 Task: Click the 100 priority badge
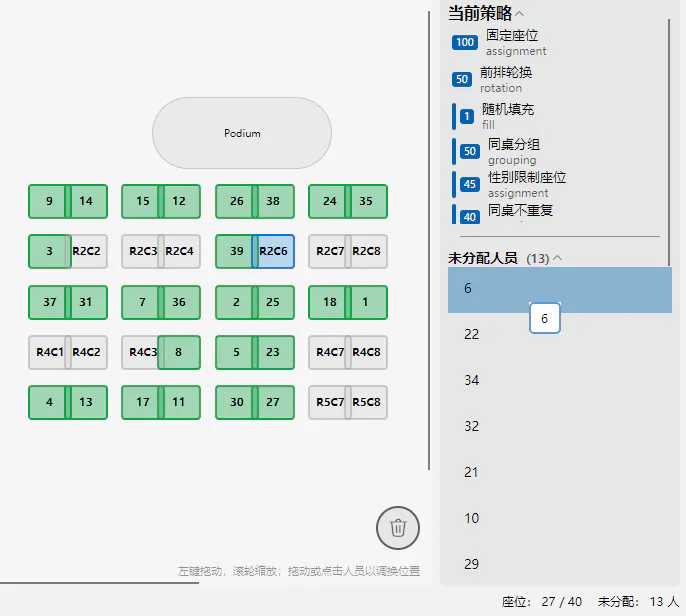tap(465, 42)
